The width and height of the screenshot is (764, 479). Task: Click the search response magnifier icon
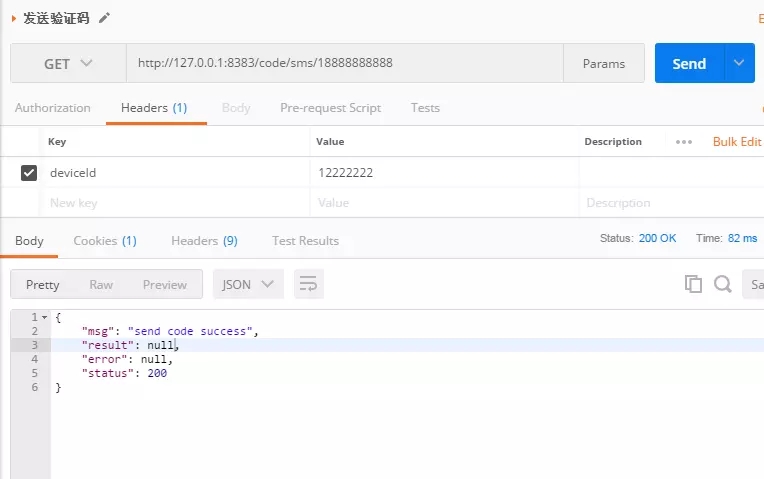click(723, 284)
